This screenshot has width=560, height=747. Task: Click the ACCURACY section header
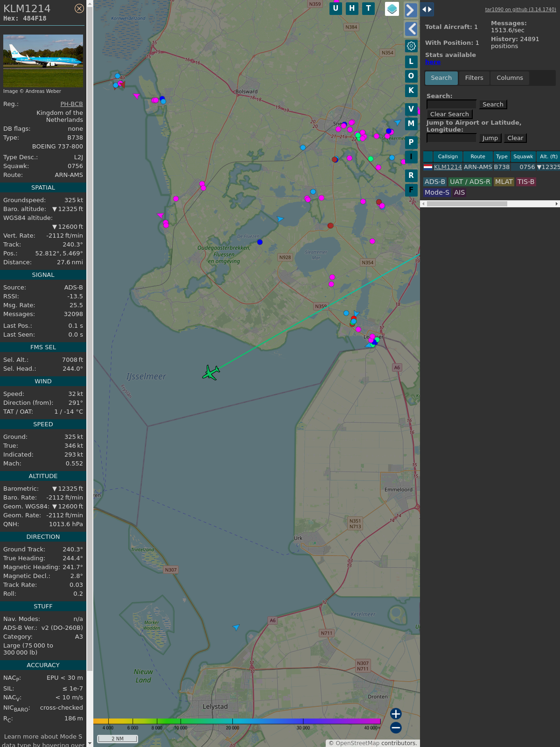[x=43, y=665]
